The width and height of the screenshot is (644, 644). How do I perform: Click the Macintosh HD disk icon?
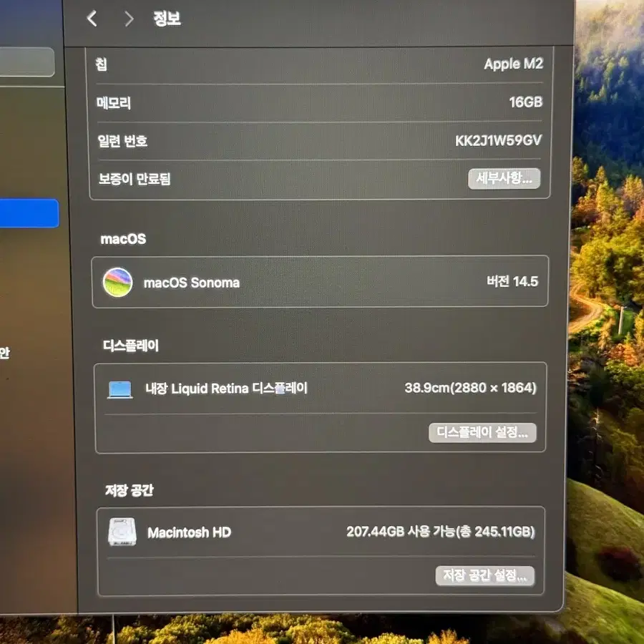[122, 532]
